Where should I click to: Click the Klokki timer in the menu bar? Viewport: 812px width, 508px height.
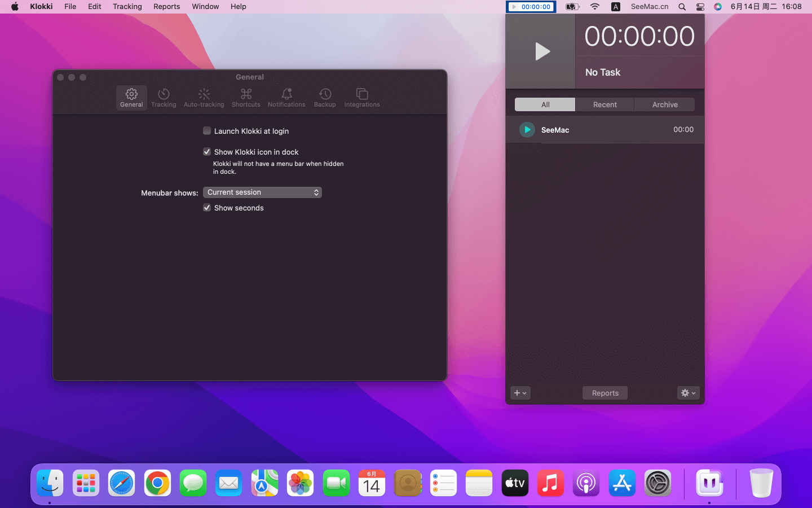coord(531,7)
